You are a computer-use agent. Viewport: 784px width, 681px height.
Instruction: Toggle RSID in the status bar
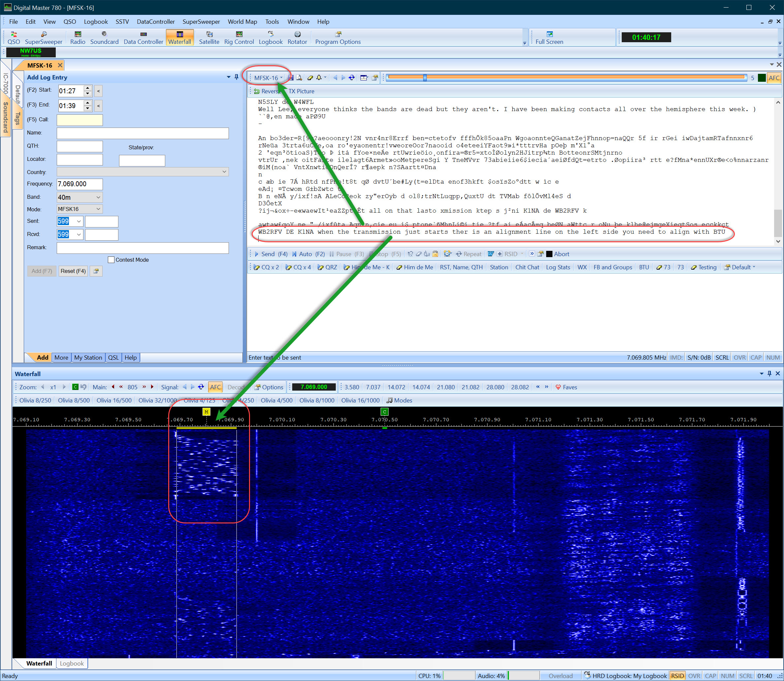pyautogui.click(x=677, y=676)
